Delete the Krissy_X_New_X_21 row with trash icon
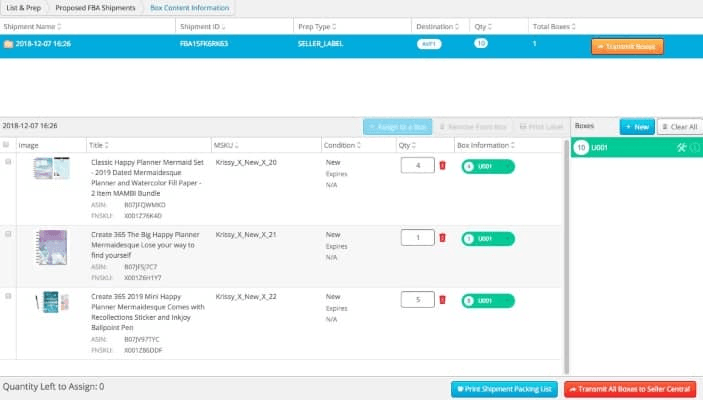This screenshot has width=703, height=400. 443,238
